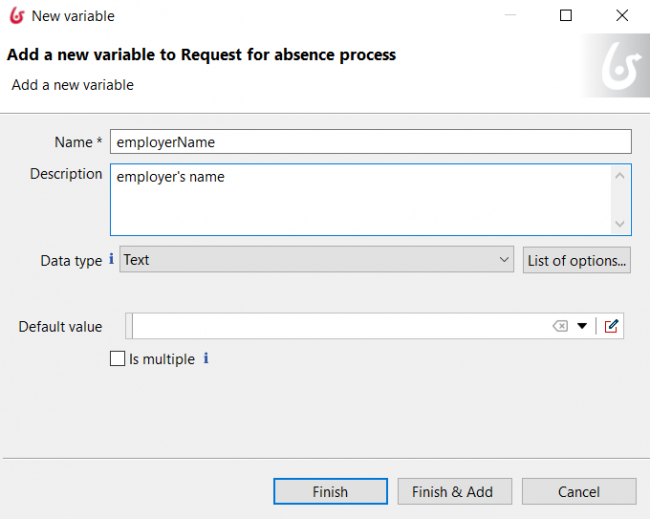650x519 pixels.
Task: Maximize the New variable window
Action: 566,15
